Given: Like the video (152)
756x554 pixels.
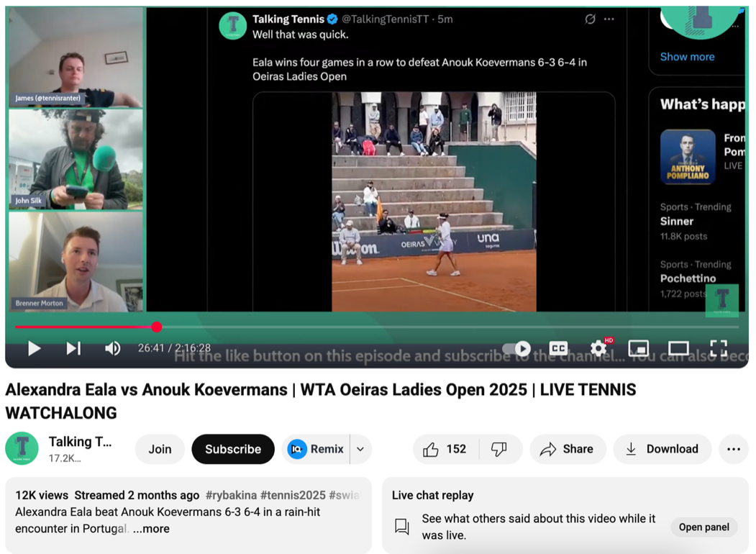Looking at the screenshot, I should tap(446, 449).
